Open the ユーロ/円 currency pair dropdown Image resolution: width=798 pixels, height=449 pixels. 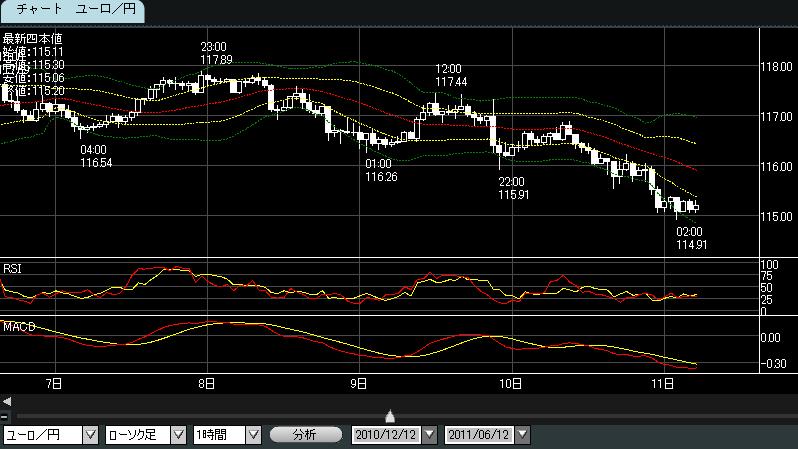[90, 435]
